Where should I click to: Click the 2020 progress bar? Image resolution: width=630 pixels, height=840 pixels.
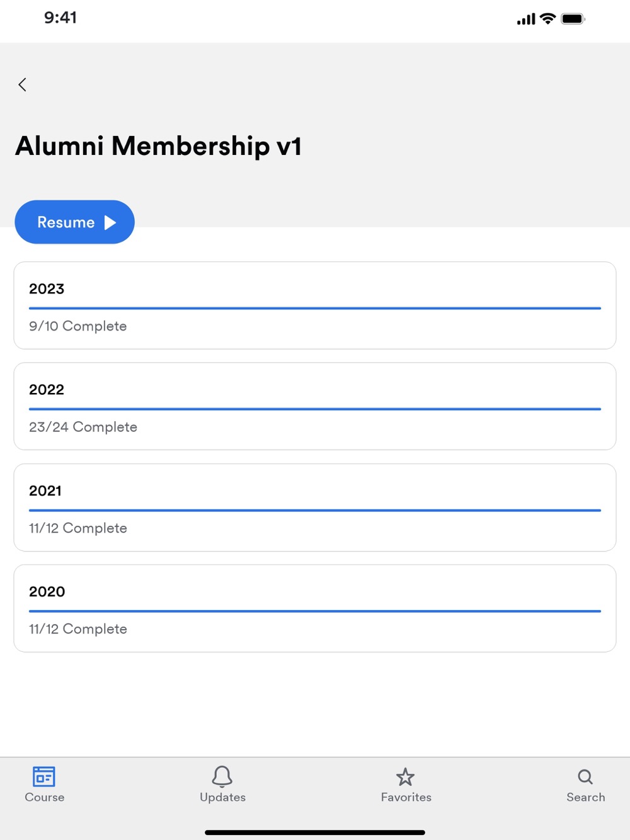(x=315, y=611)
